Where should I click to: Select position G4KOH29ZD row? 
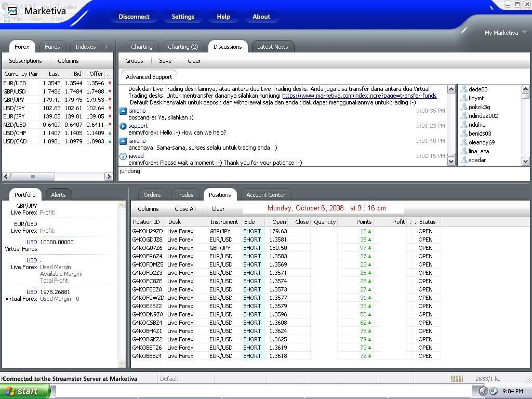click(x=286, y=231)
